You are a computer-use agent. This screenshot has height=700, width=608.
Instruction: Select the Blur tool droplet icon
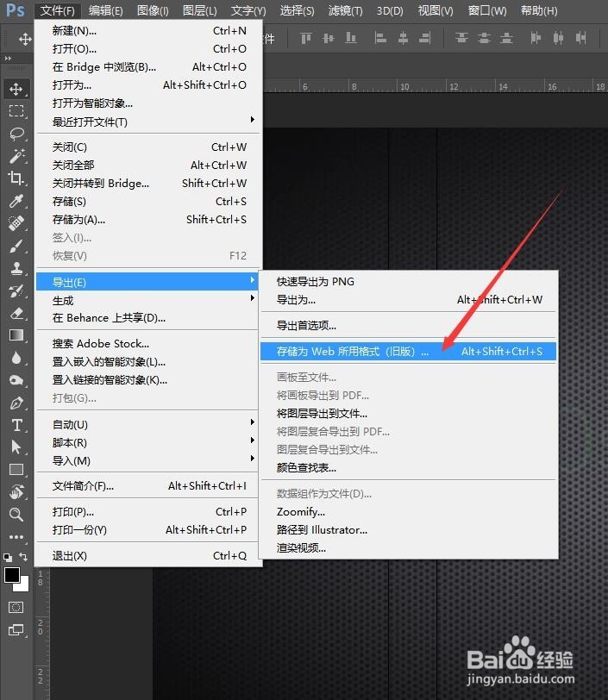click(16, 358)
